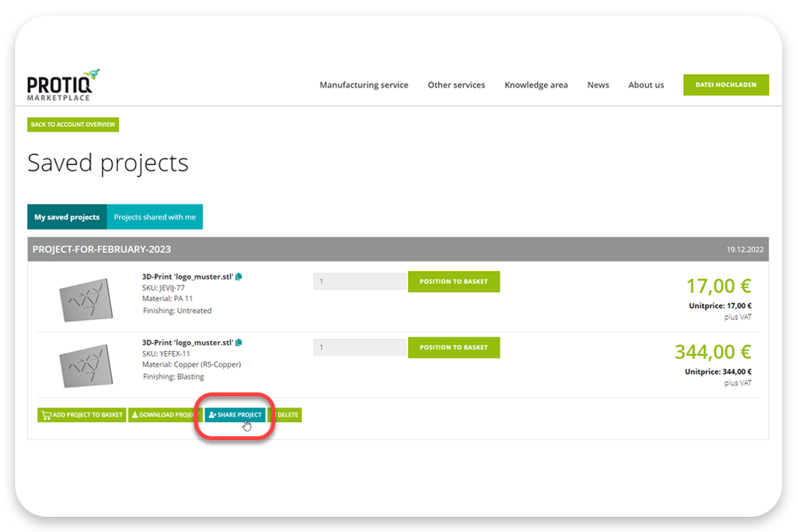Click the download arrow icon on Download Project
Viewport: 798px width, 532px height.
coord(136,415)
